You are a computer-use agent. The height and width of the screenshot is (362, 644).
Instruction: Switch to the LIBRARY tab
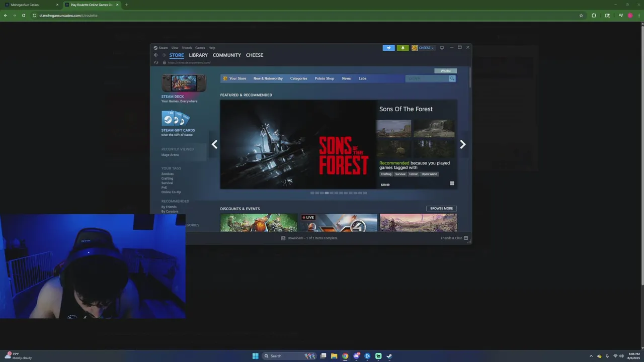tap(198, 55)
